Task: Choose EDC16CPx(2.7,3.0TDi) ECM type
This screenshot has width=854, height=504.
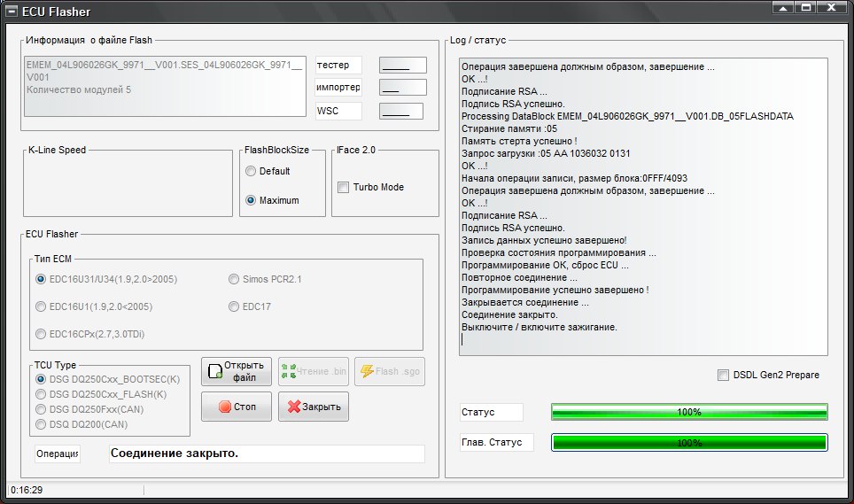Action: pos(40,334)
